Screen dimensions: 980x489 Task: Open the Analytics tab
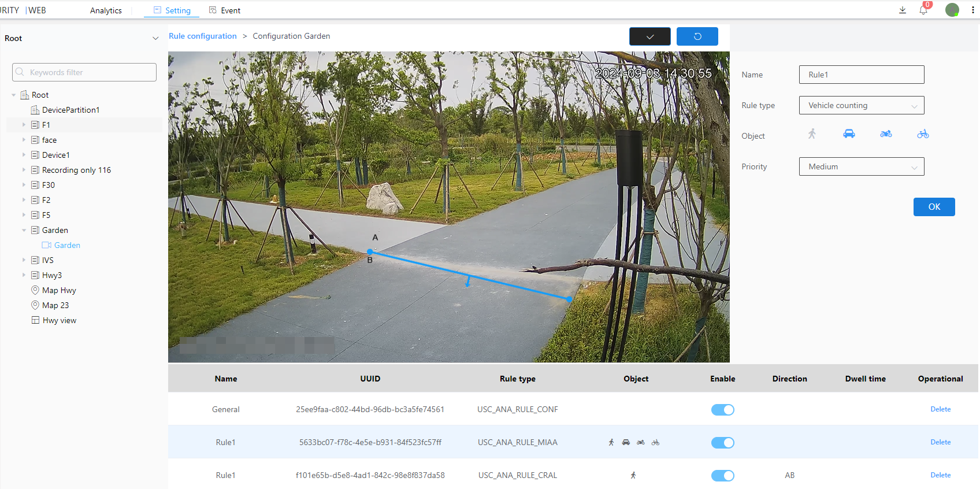106,10
